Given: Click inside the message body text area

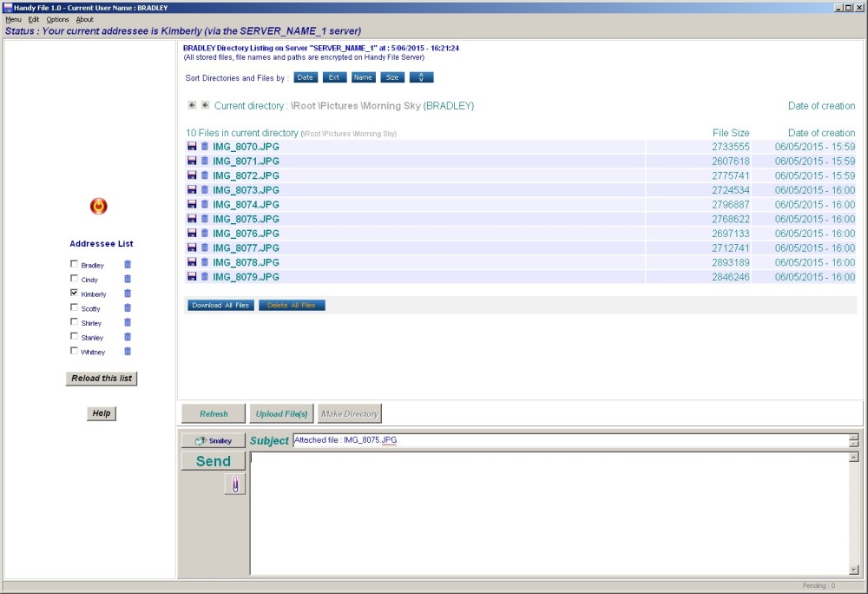Looking at the screenshot, I should 550,513.
